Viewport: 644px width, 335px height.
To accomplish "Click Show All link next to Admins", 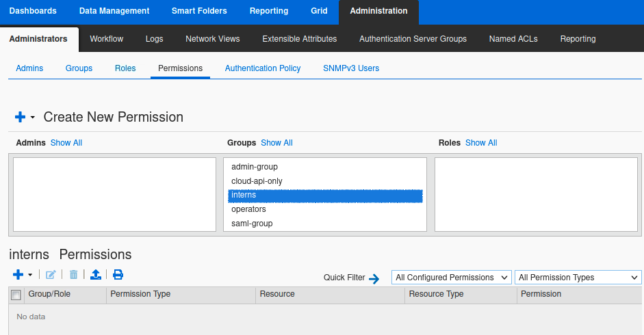I will pyautogui.click(x=66, y=143).
